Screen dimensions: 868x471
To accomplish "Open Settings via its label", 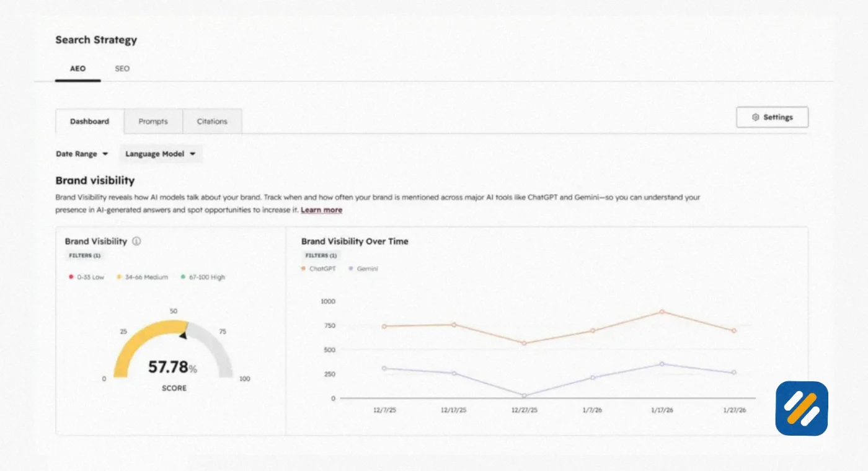I will click(x=778, y=117).
